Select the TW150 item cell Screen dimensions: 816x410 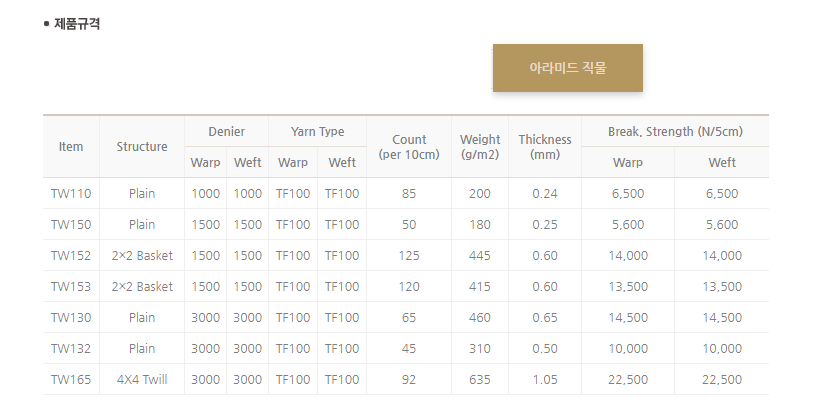[71, 225]
